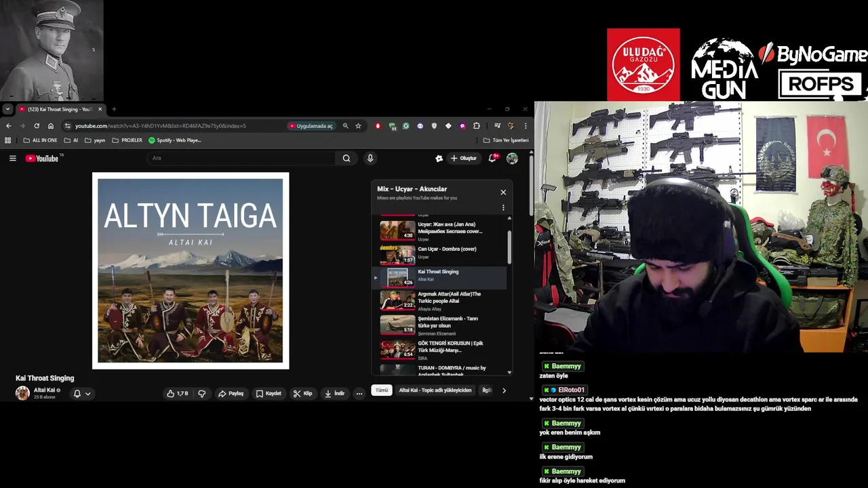Click the YouTube search magnifier button
868x488 pixels.
tap(347, 158)
